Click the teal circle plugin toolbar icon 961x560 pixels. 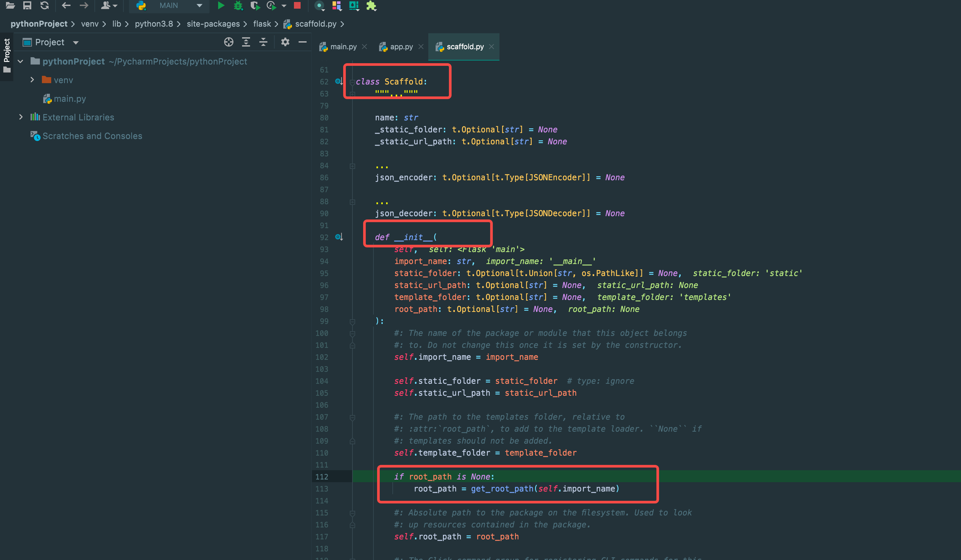[320, 5]
